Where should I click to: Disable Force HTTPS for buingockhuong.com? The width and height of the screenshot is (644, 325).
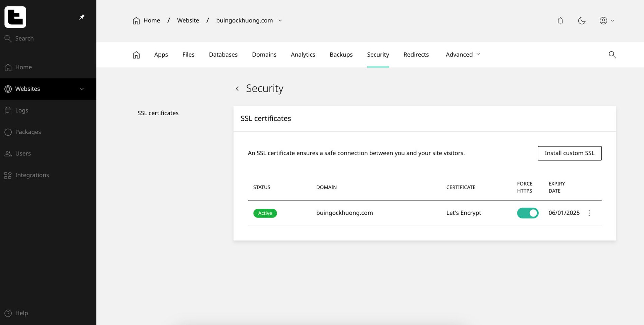click(528, 213)
